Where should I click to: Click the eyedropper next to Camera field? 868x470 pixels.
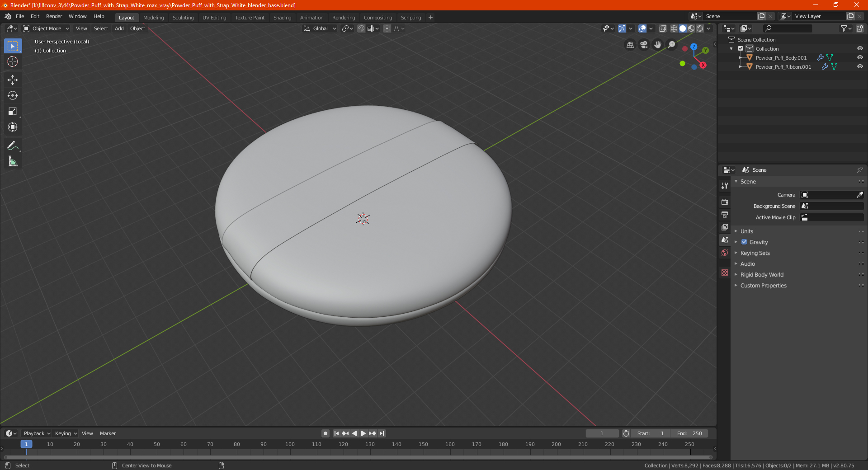point(859,195)
